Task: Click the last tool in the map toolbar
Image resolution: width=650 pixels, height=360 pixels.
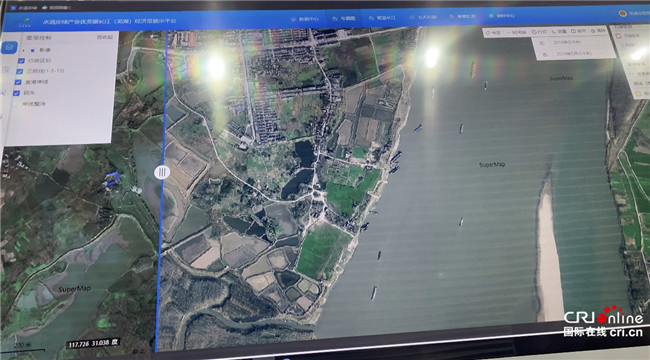Action: pos(598,31)
